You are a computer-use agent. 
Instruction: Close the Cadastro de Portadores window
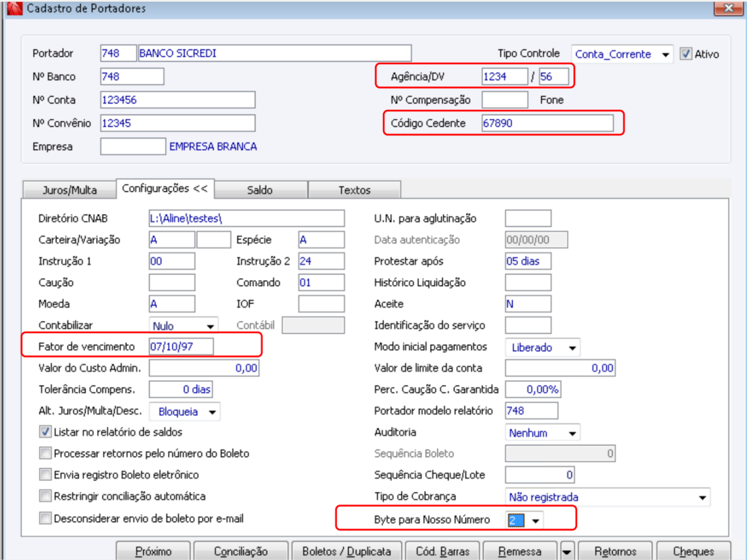click(x=728, y=8)
